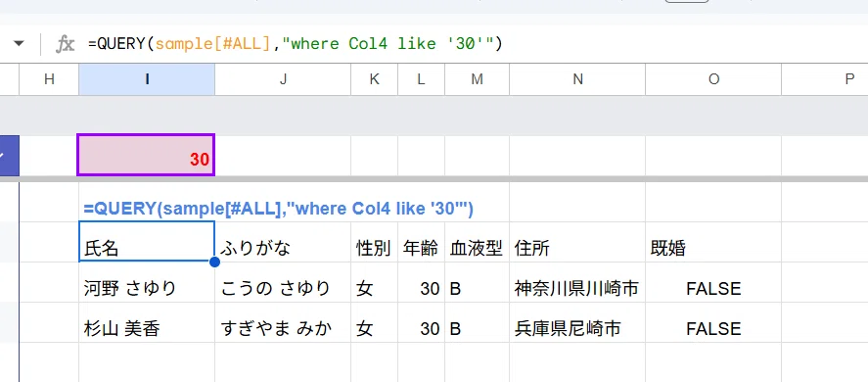Click the cell 河野 さゆり
Viewport: 868px width, 382px height.
[x=147, y=282]
